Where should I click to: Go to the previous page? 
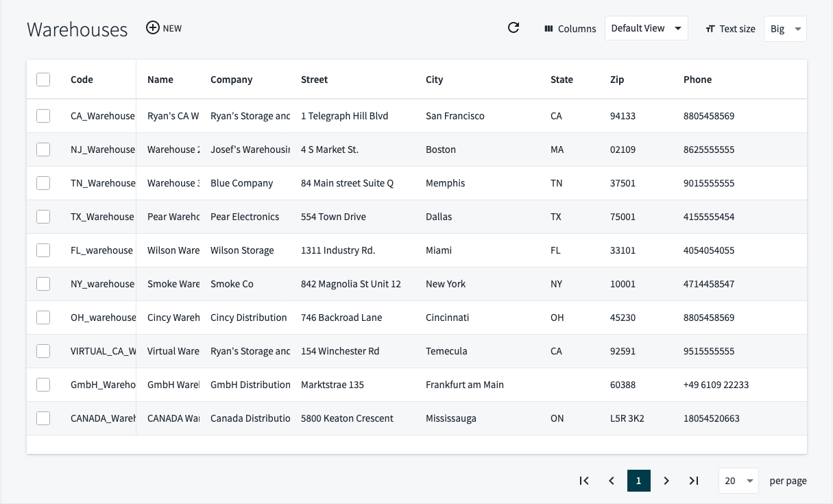pyautogui.click(x=612, y=481)
